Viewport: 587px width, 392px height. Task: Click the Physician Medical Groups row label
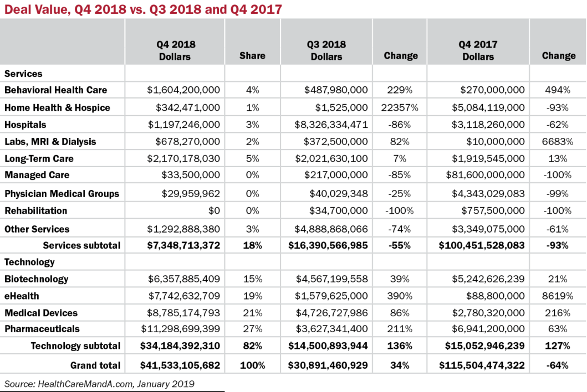pos(62,194)
